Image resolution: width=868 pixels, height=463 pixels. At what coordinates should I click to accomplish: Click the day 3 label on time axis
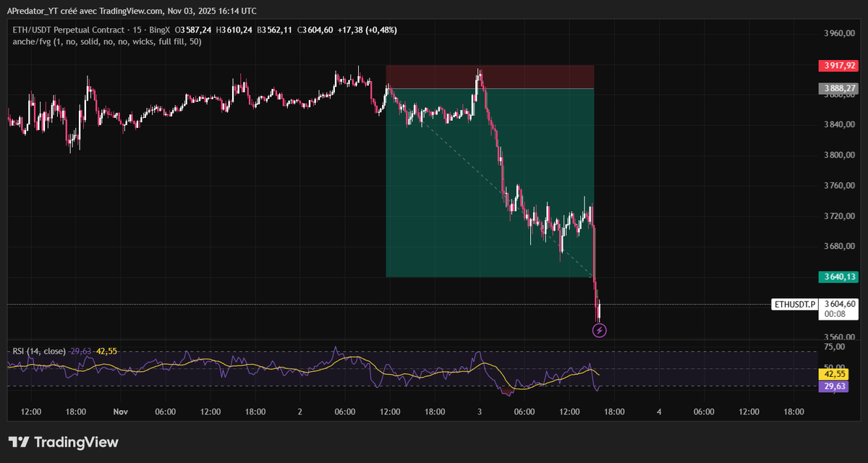[x=480, y=411]
